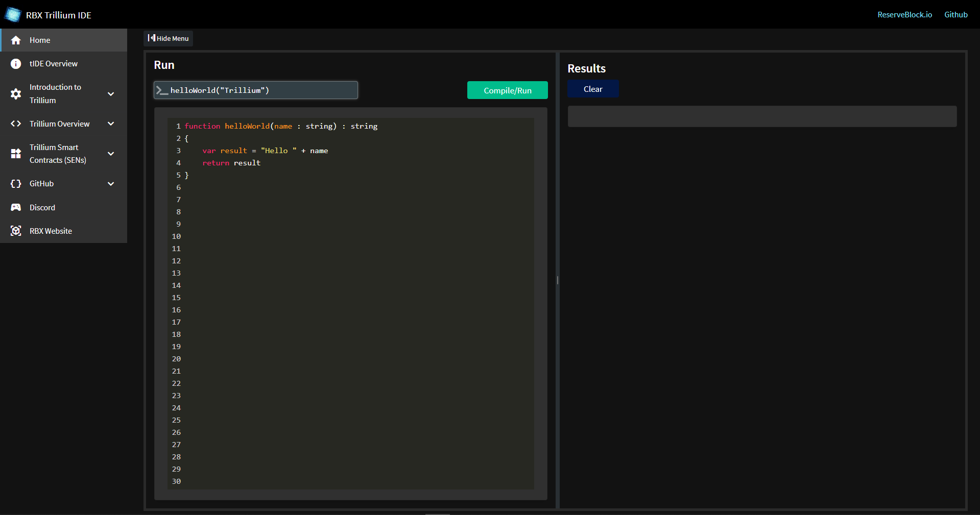980x515 pixels.
Task: Click the Discord gamepad icon
Action: tap(16, 207)
